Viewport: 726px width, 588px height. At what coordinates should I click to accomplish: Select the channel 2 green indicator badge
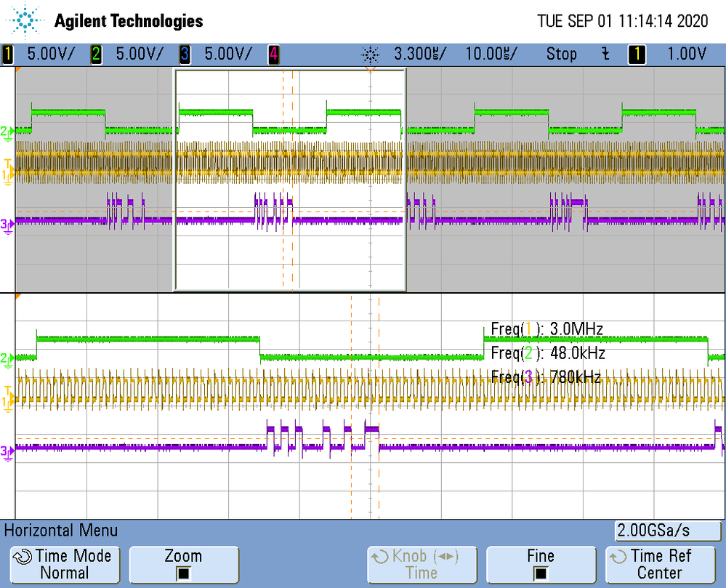click(x=97, y=55)
